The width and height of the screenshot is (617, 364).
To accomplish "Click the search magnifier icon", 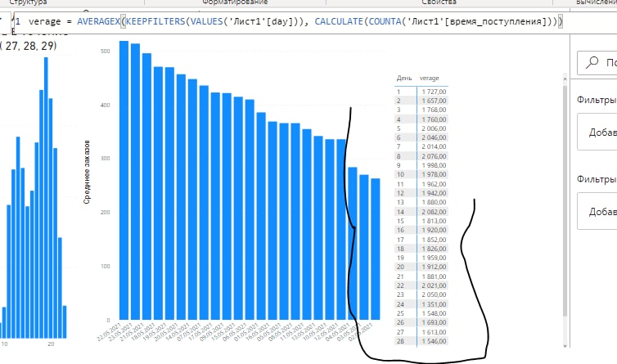I will click(x=592, y=62).
